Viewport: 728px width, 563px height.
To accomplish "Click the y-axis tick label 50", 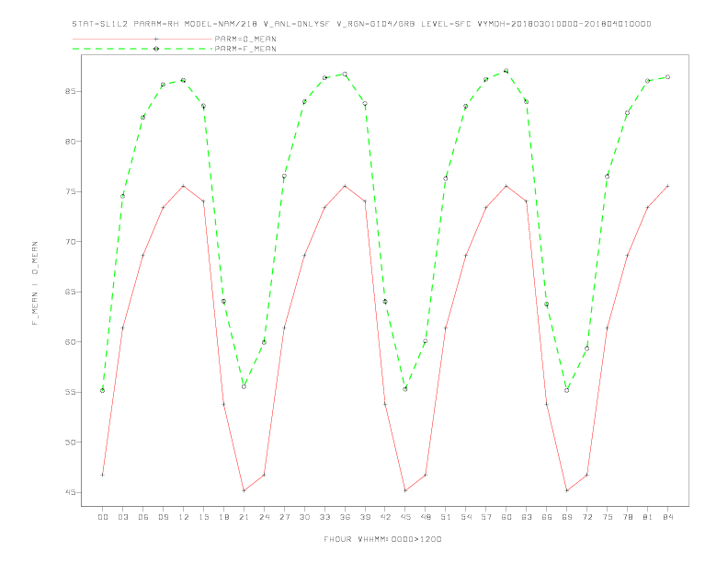I will [x=70, y=442].
